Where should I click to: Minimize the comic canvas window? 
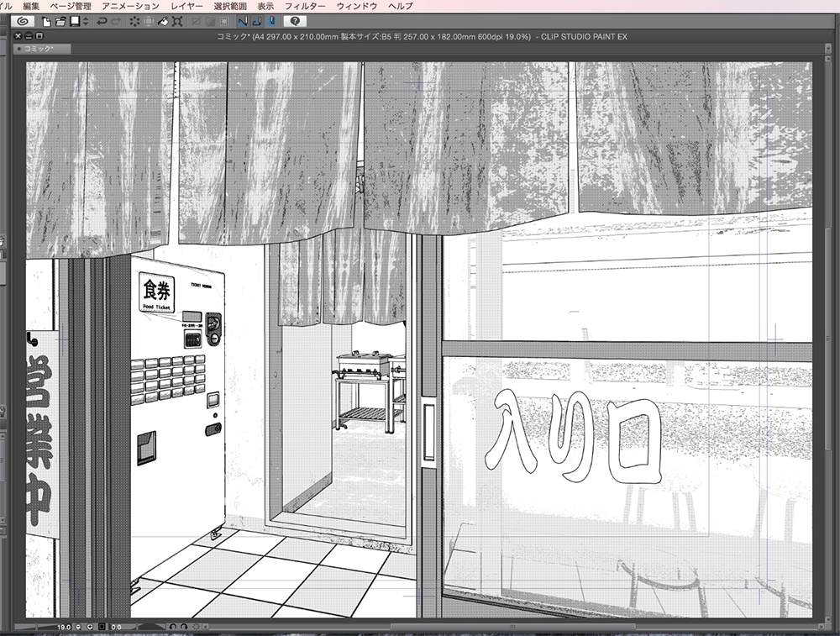tap(29, 36)
